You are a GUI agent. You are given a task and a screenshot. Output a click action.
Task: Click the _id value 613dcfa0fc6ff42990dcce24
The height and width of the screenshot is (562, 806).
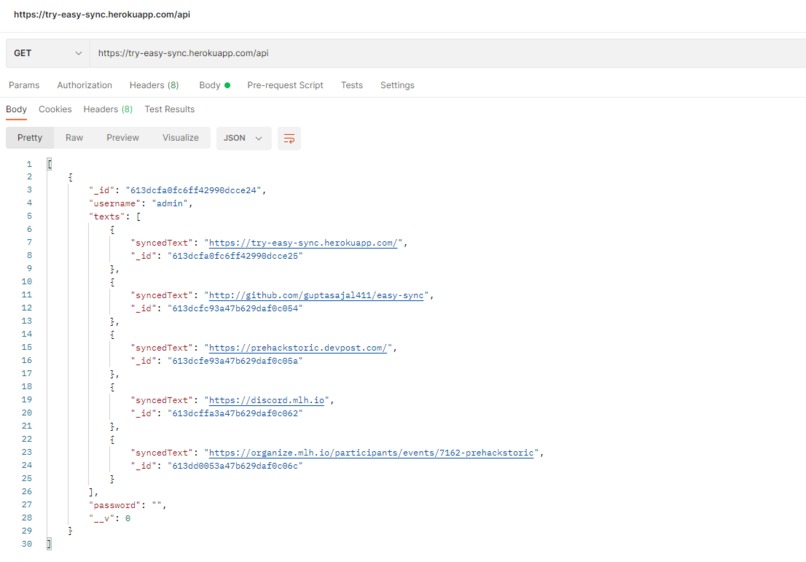pyautogui.click(x=193, y=190)
